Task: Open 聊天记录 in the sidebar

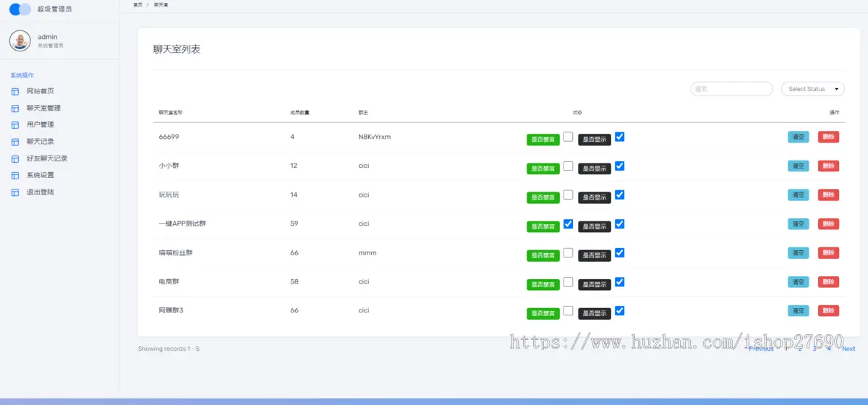Action: (x=41, y=142)
